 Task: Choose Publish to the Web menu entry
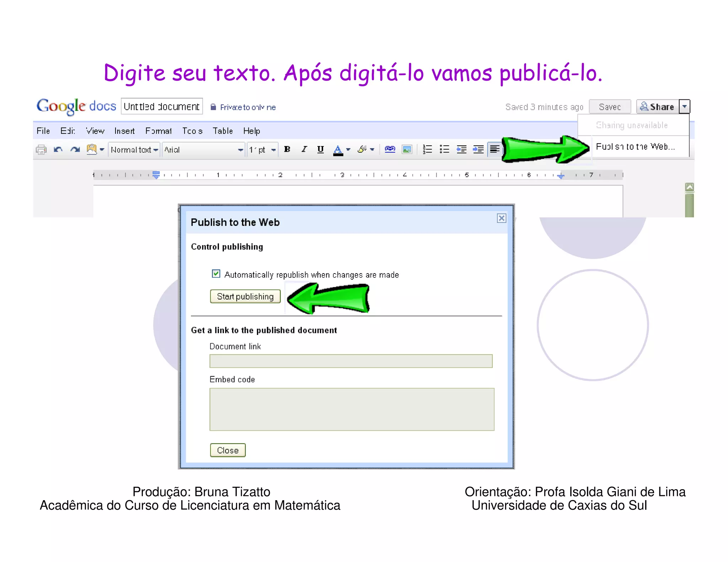pos(635,146)
